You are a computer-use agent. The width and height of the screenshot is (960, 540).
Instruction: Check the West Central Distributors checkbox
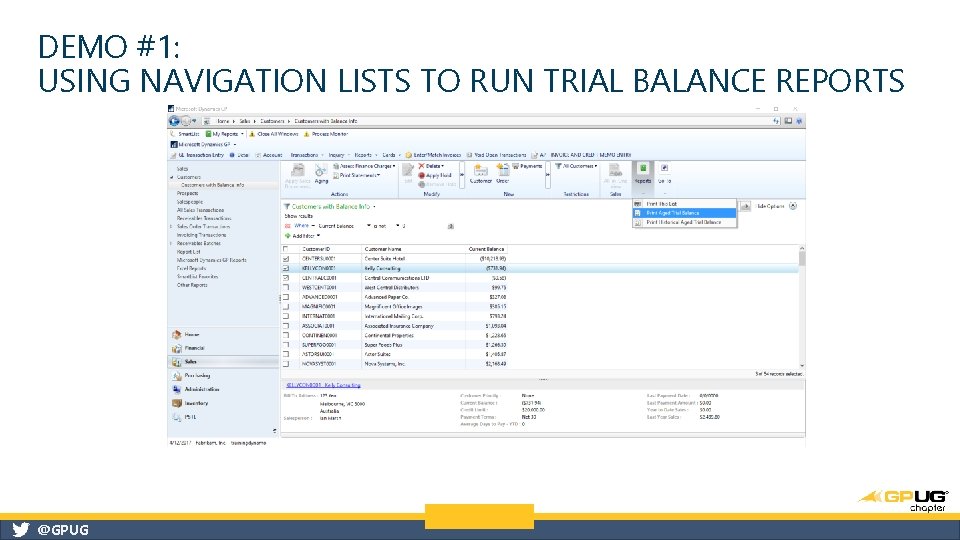[x=285, y=287]
